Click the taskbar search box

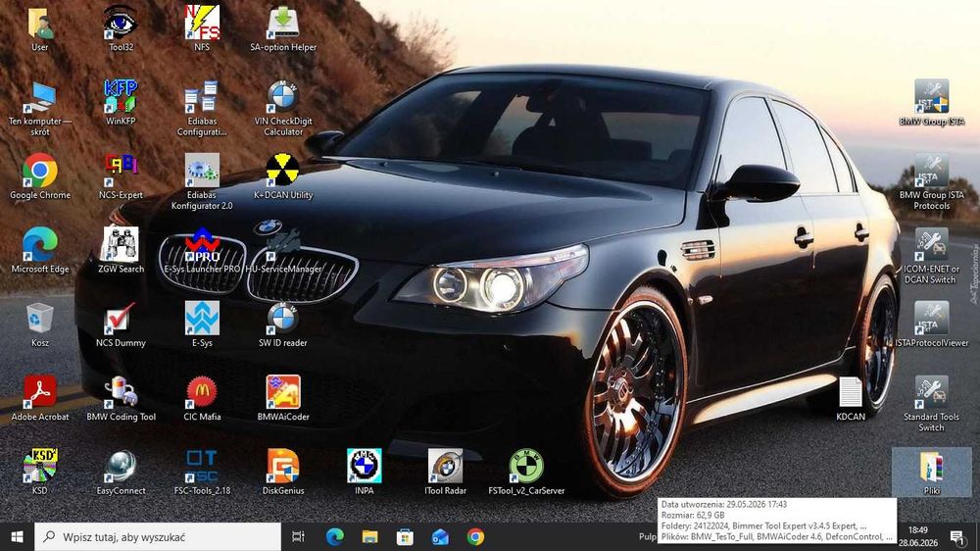point(158,536)
